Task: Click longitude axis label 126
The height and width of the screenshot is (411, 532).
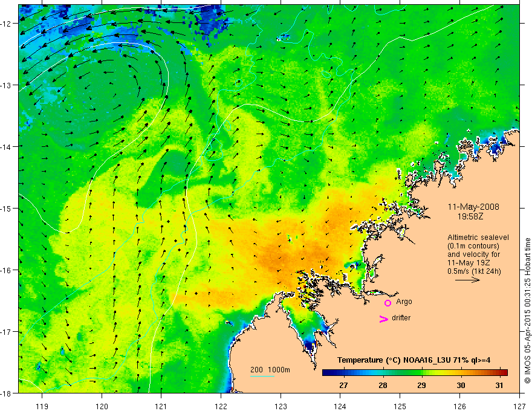Action: tap(459, 406)
